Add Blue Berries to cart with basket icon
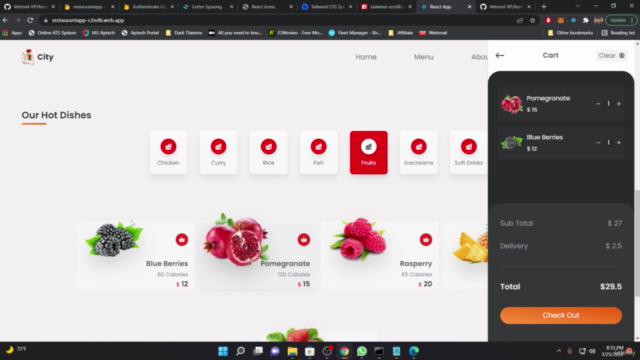Image resolution: width=640 pixels, height=360 pixels. [x=182, y=240]
